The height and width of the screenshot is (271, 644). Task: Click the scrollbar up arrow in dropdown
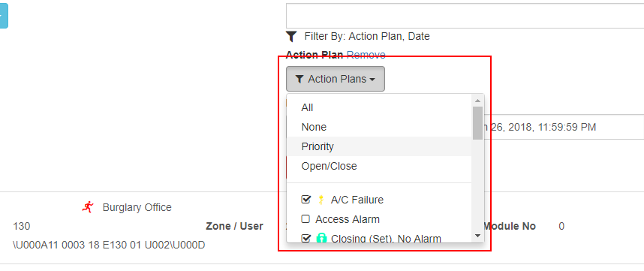pos(477,100)
